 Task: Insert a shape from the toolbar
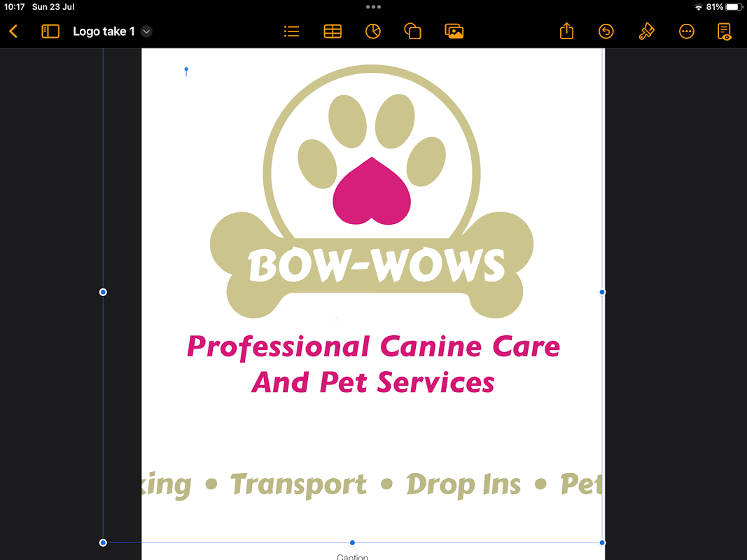click(412, 31)
